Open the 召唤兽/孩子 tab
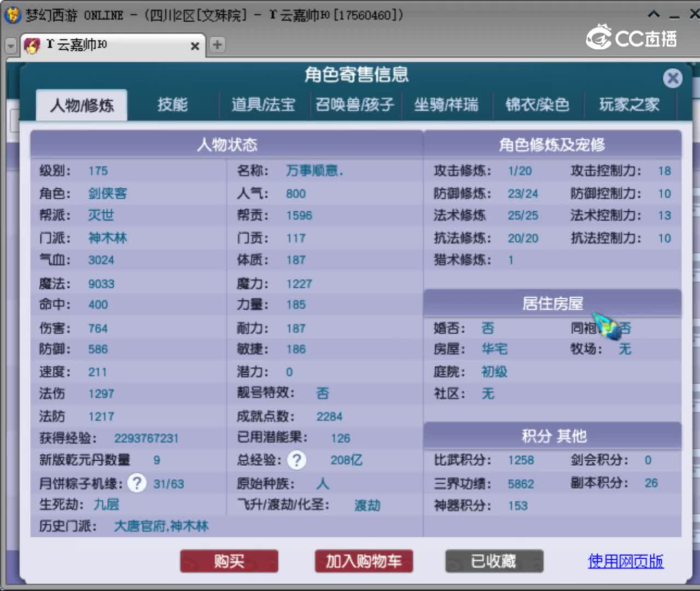Image resolution: width=700 pixels, height=591 pixels. pyautogui.click(x=355, y=105)
